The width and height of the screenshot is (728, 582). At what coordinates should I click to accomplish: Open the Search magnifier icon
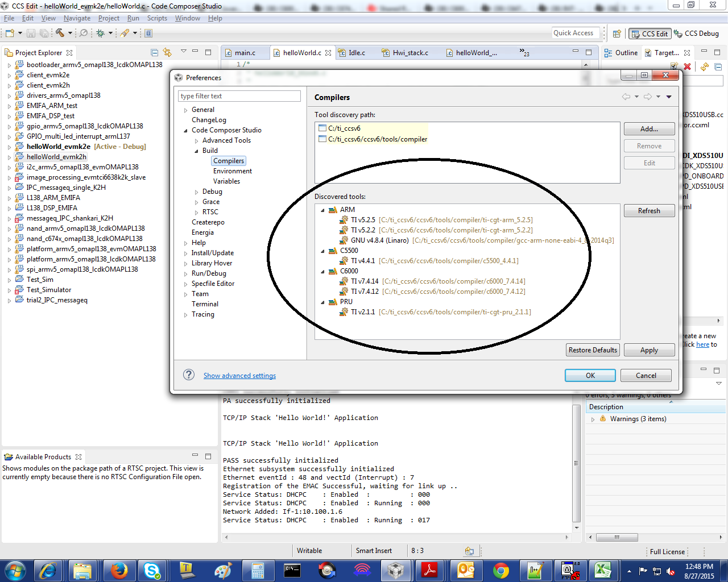[82, 33]
